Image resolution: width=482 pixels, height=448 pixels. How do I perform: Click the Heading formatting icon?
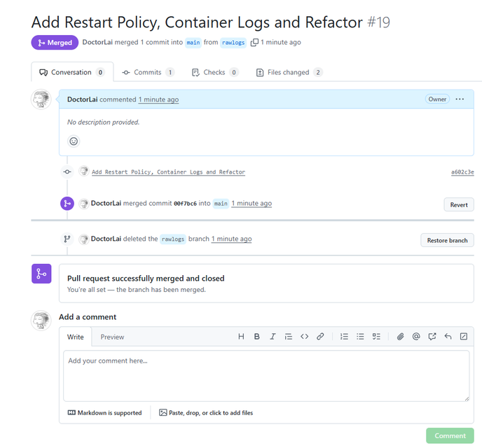[241, 337]
